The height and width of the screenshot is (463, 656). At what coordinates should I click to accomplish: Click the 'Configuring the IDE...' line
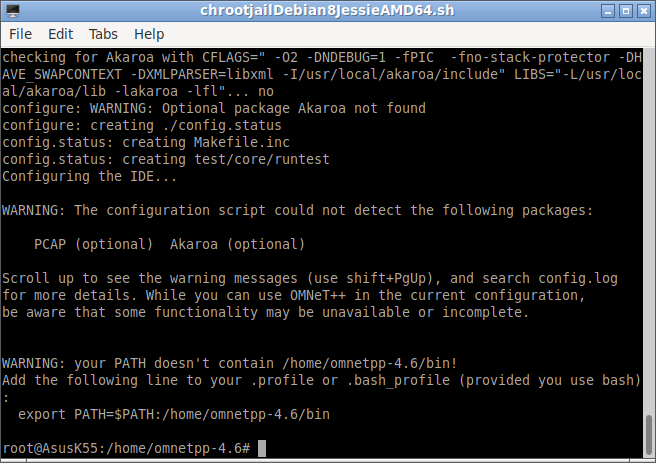tap(90, 176)
